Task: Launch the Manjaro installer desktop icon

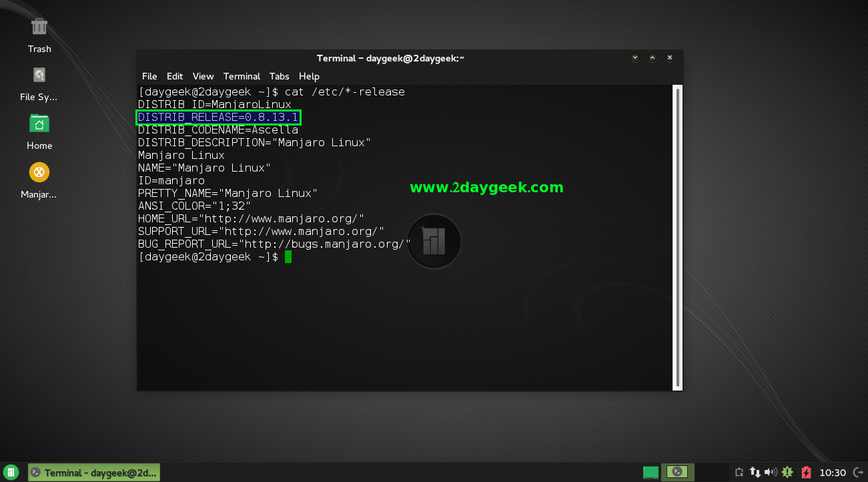Action: coord(39,173)
